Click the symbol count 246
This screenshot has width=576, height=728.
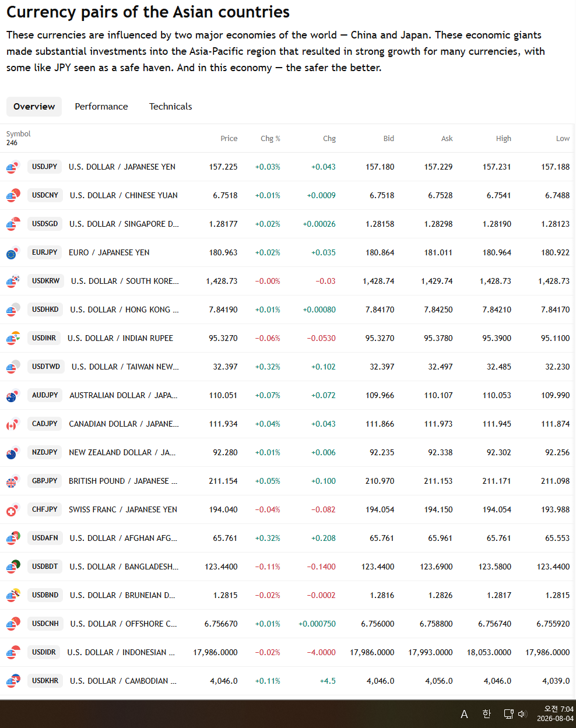12,143
